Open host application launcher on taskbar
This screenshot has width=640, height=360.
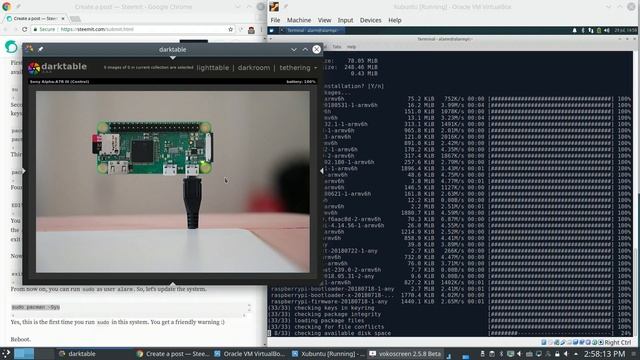(x=6, y=353)
